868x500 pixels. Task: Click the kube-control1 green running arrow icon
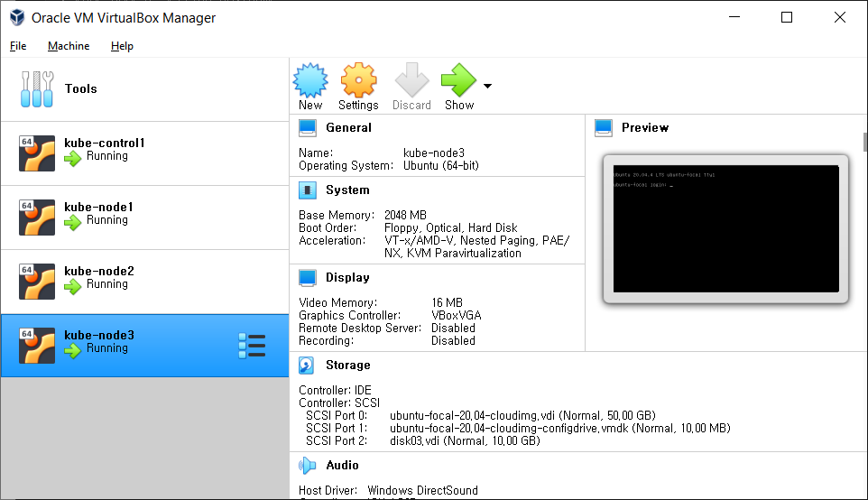72,158
